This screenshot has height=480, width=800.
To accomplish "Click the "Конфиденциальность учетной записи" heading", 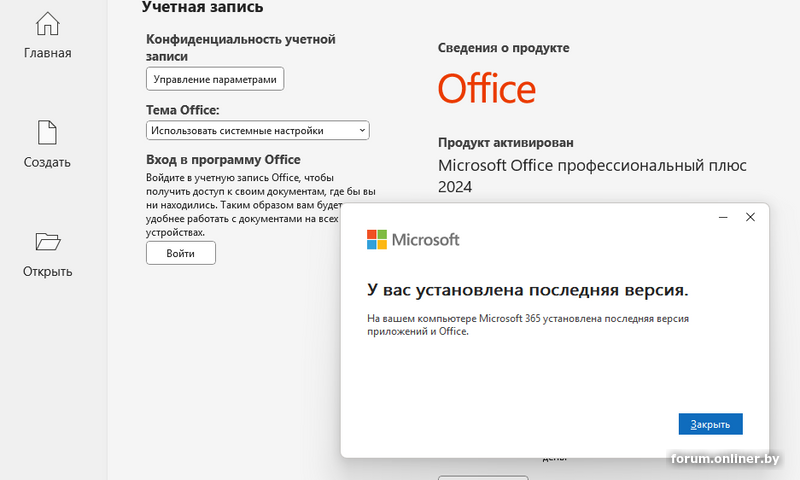I will tap(241, 47).
